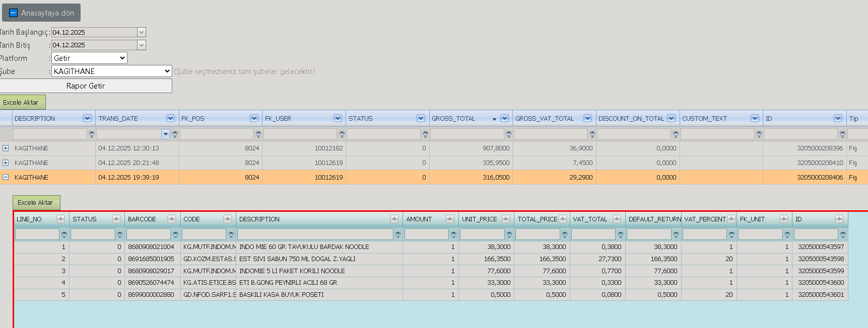Expand the KAGITHANE row dated 20:21:48
868x328 pixels.
pyautogui.click(x=6, y=162)
